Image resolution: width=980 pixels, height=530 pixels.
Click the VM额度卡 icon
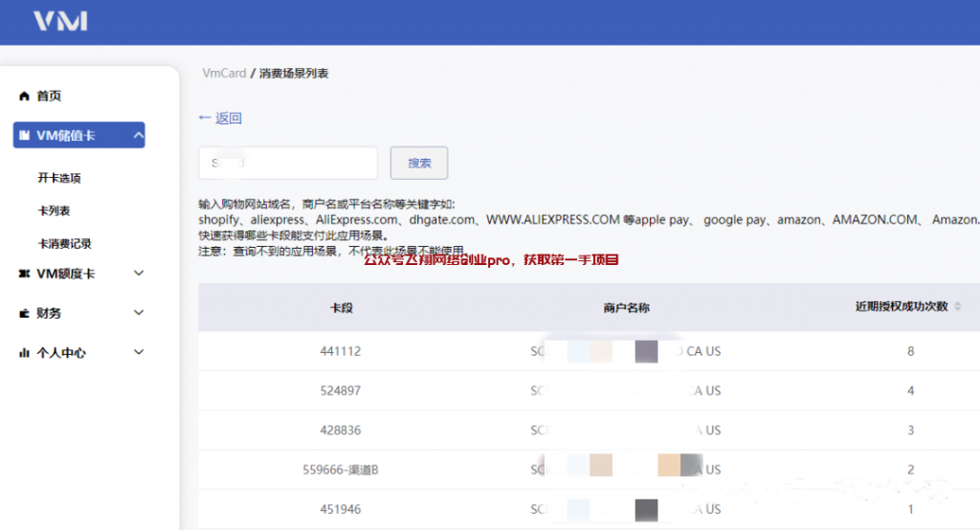pyautogui.click(x=24, y=274)
